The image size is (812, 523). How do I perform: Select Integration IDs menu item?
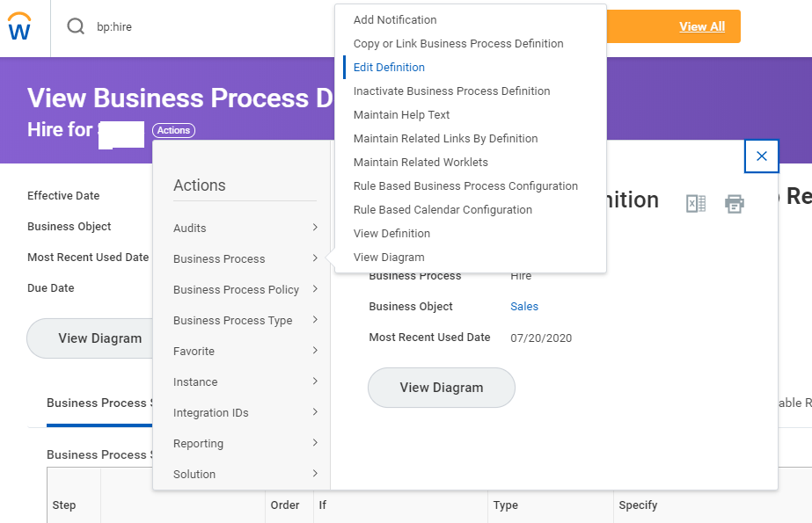[211, 413]
